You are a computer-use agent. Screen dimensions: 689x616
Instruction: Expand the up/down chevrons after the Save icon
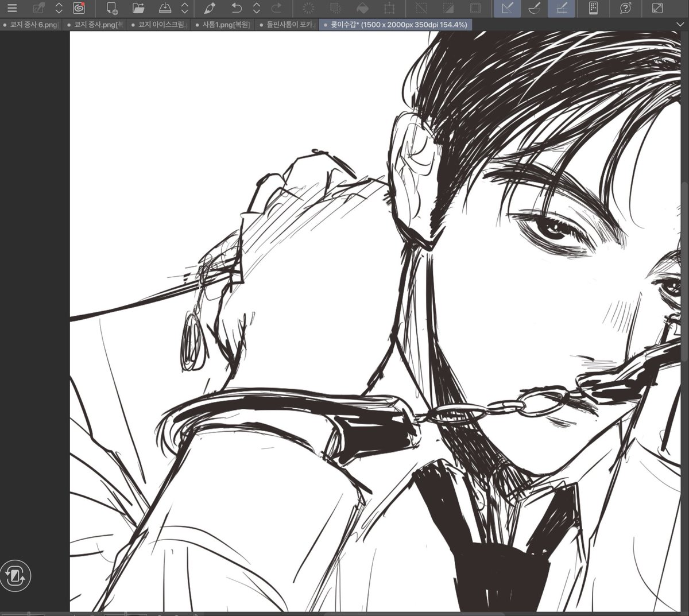click(185, 8)
